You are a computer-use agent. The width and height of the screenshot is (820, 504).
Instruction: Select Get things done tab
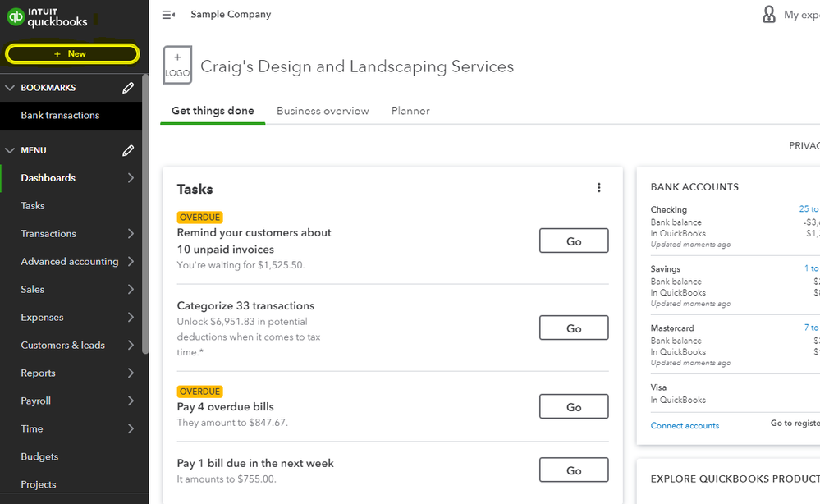coord(213,111)
